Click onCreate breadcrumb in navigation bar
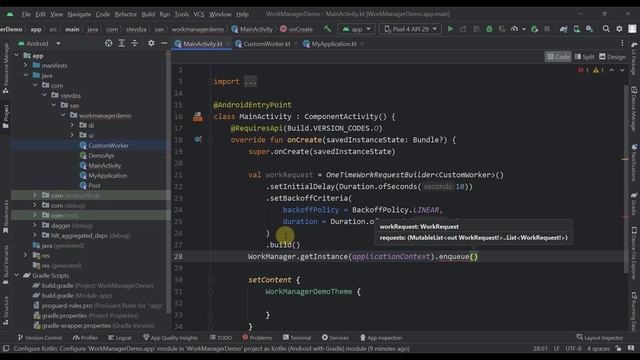The image size is (640, 360). click(296, 29)
